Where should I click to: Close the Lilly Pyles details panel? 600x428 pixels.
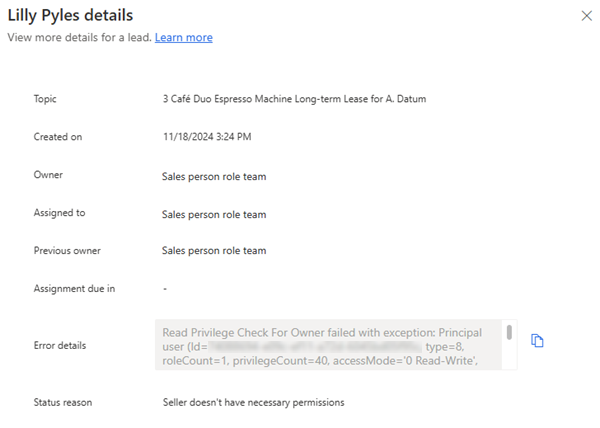(x=586, y=16)
